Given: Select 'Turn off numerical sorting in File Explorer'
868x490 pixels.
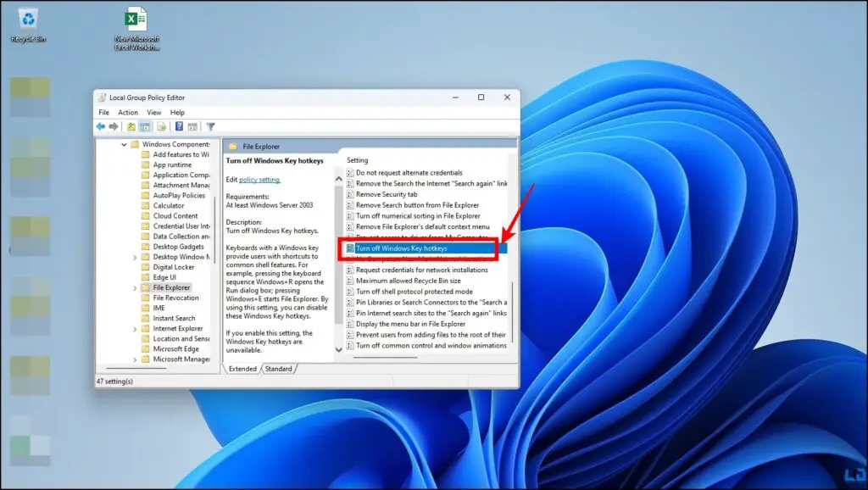Looking at the screenshot, I should point(414,216).
